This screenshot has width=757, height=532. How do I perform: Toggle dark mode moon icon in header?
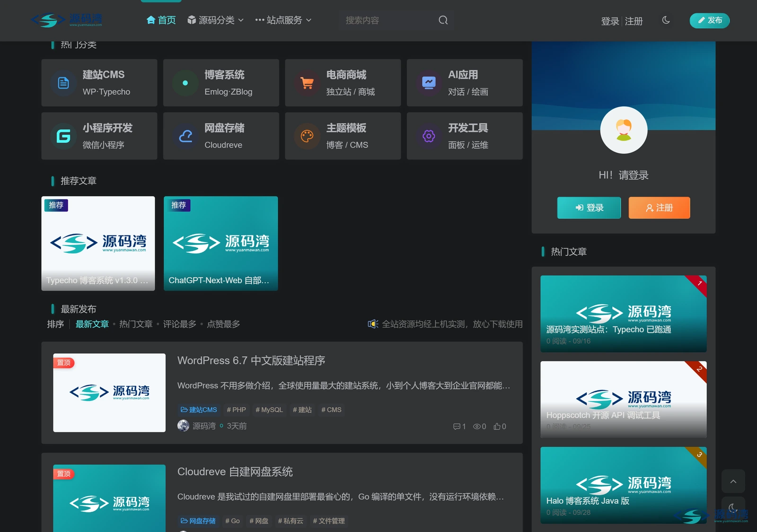pyautogui.click(x=666, y=20)
